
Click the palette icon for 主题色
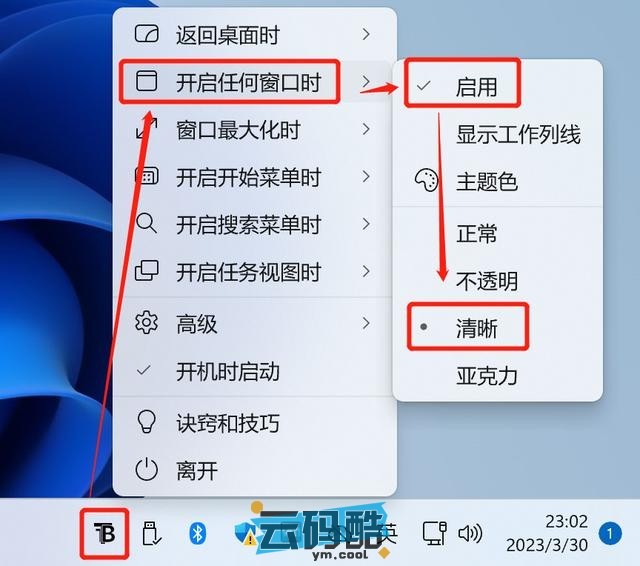coord(426,180)
